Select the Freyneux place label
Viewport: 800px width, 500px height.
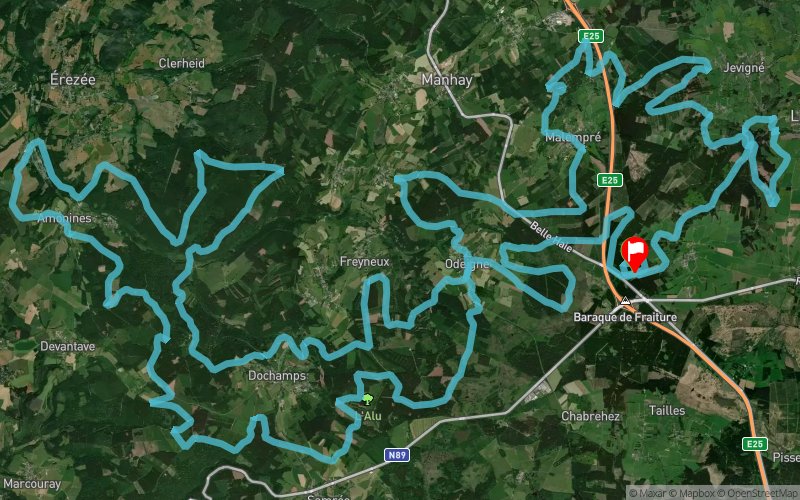pos(364,262)
